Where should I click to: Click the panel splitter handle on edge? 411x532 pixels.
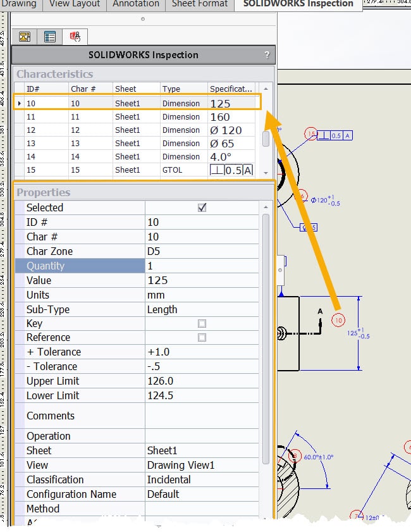pos(280,270)
